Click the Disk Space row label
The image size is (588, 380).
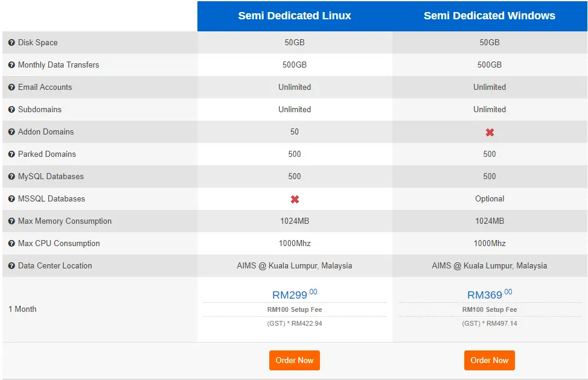(38, 42)
